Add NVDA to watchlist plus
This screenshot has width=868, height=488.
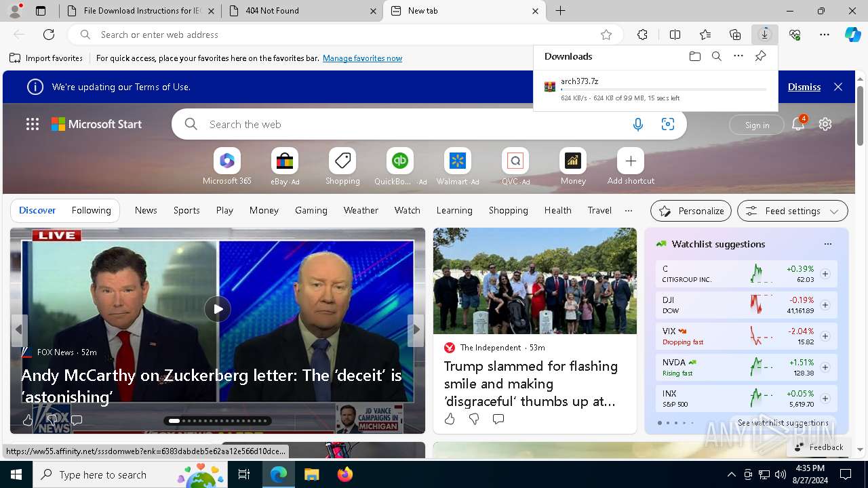(x=825, y=367)
